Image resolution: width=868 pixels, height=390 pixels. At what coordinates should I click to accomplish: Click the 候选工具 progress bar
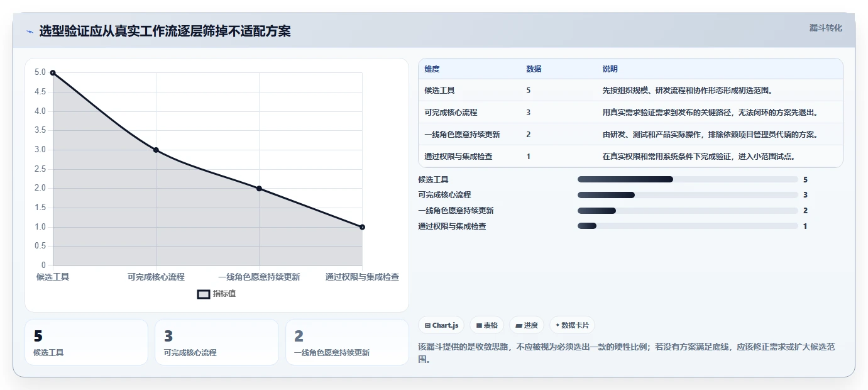click(x=688, y=179)
